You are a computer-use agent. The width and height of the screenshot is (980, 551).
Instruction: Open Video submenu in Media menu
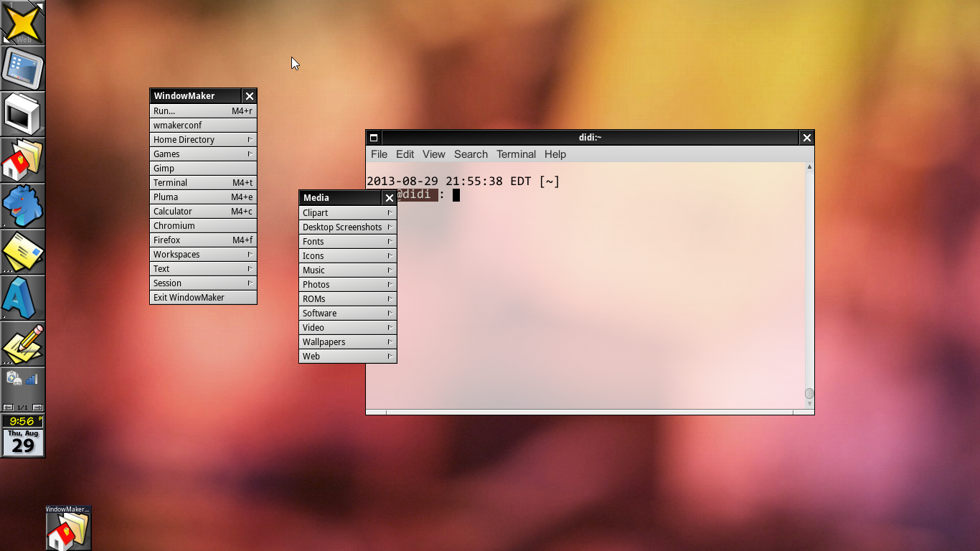click(348, 328)
